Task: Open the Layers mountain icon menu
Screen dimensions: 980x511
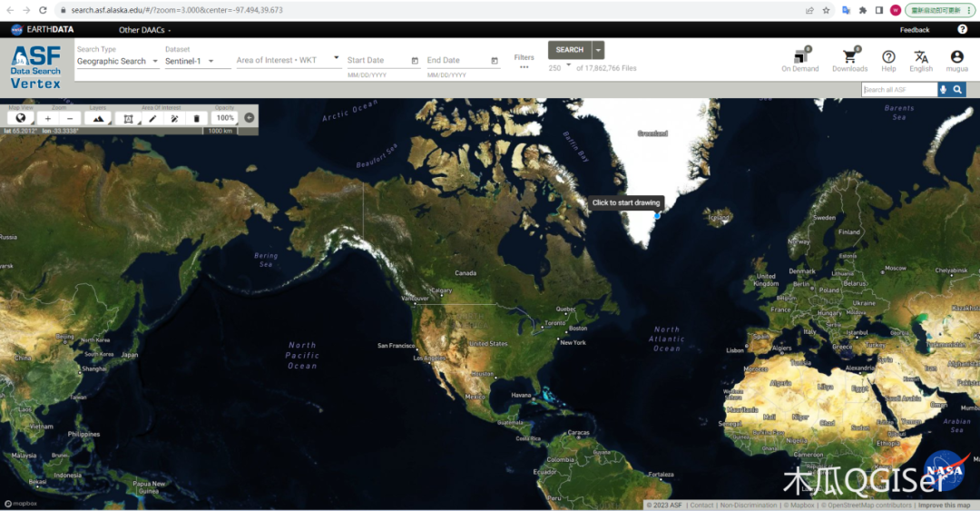Action: 98,118
